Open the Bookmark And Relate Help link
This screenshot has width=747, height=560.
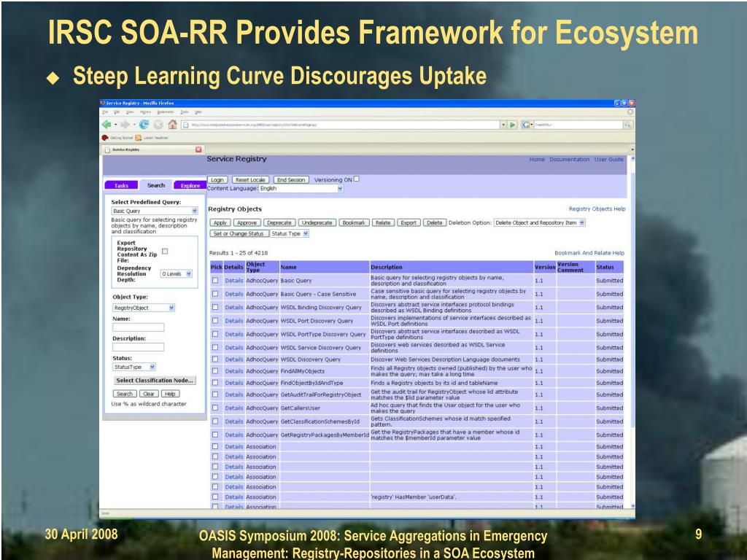click(x=589, y=253)
